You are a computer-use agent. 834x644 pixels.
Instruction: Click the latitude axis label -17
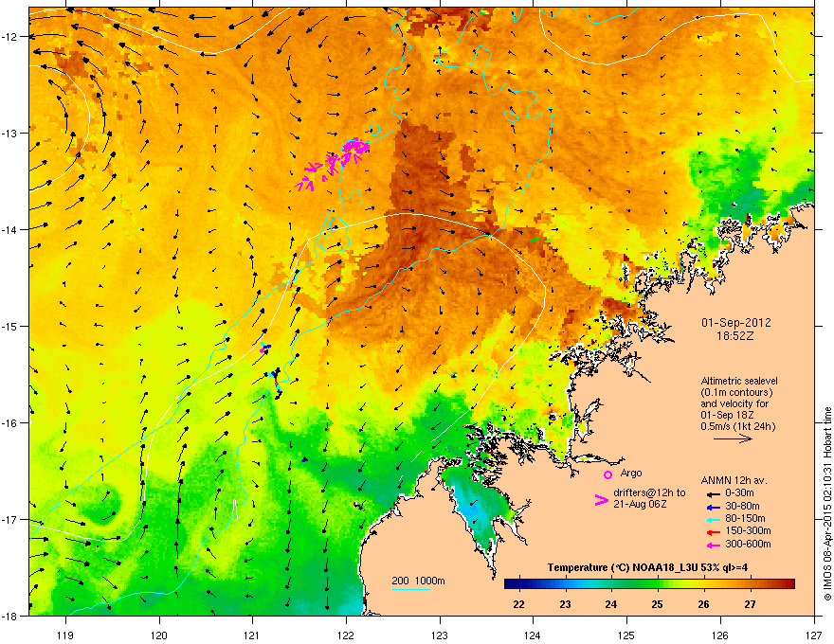[x=9, y=519]
